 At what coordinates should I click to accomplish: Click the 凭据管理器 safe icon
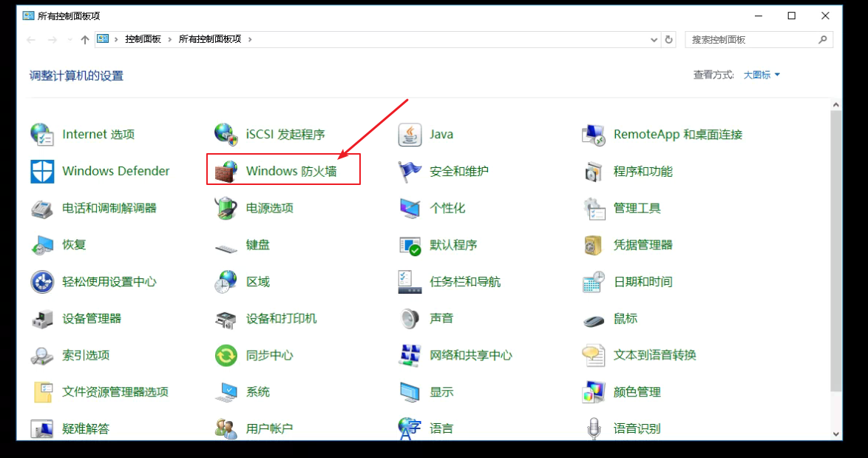tap(594, 245)
